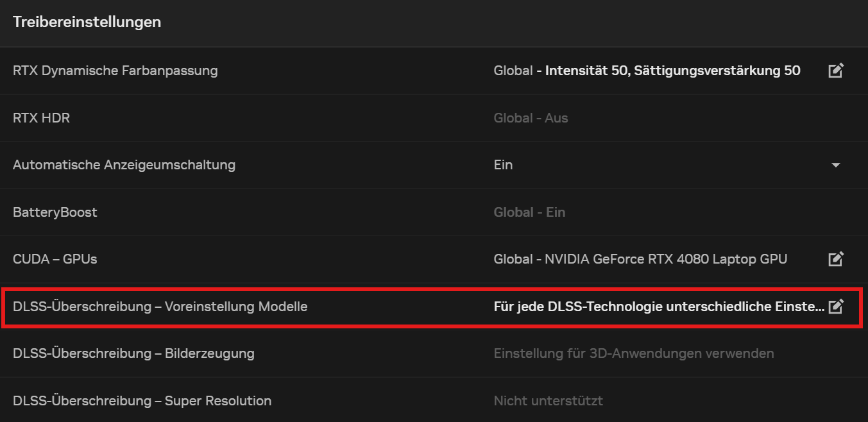Expand the Automatische Anzeigeumschaltung dropdown arrow

(835, 165)
